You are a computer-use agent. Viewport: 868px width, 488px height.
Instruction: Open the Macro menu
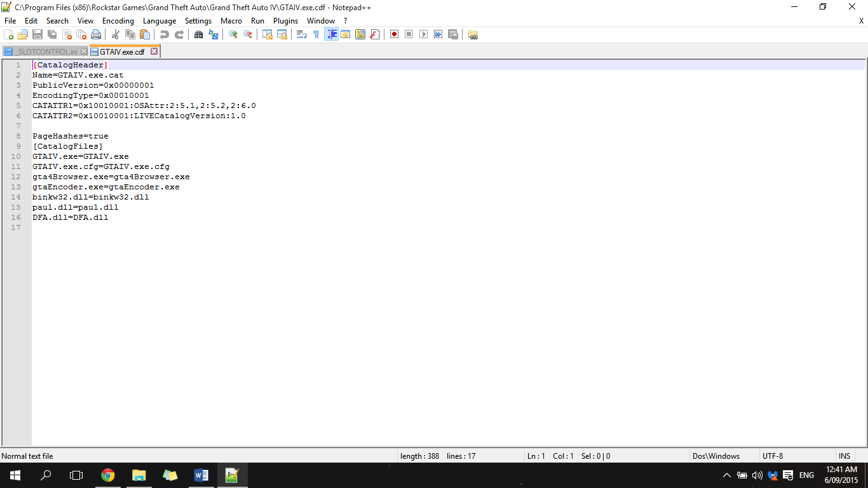tap(231, 21)
